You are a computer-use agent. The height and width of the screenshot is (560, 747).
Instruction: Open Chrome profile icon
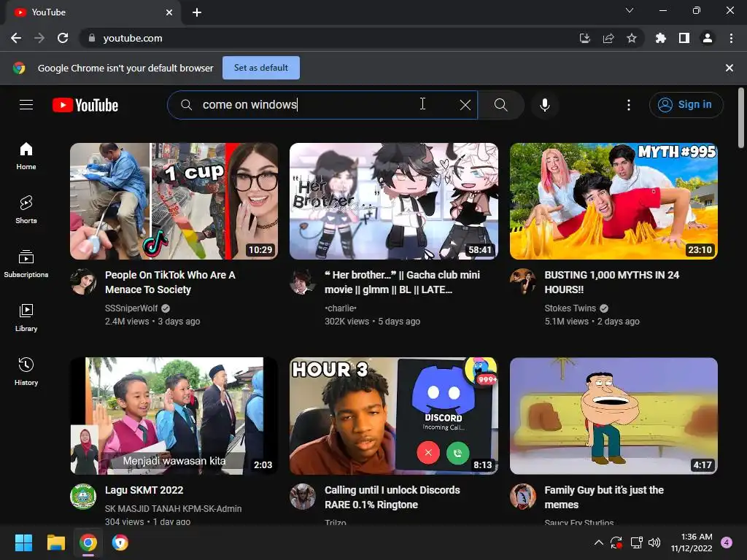(x=708, y=38)
